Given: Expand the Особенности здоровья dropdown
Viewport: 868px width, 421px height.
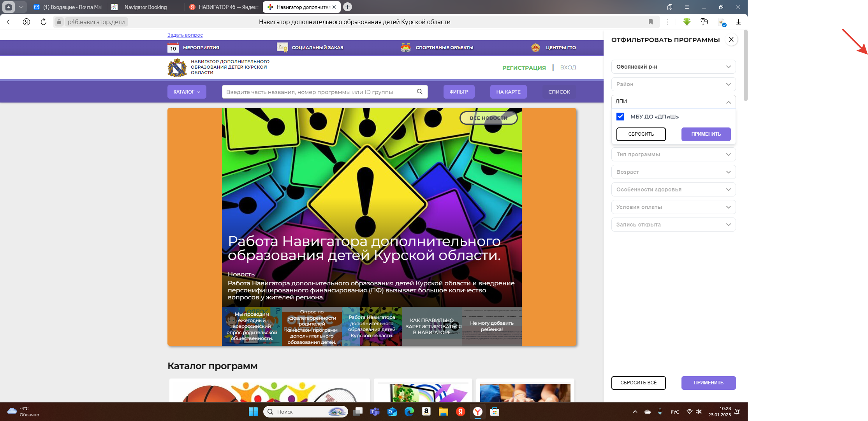Looking at the screenshot, I should [674, 189].
